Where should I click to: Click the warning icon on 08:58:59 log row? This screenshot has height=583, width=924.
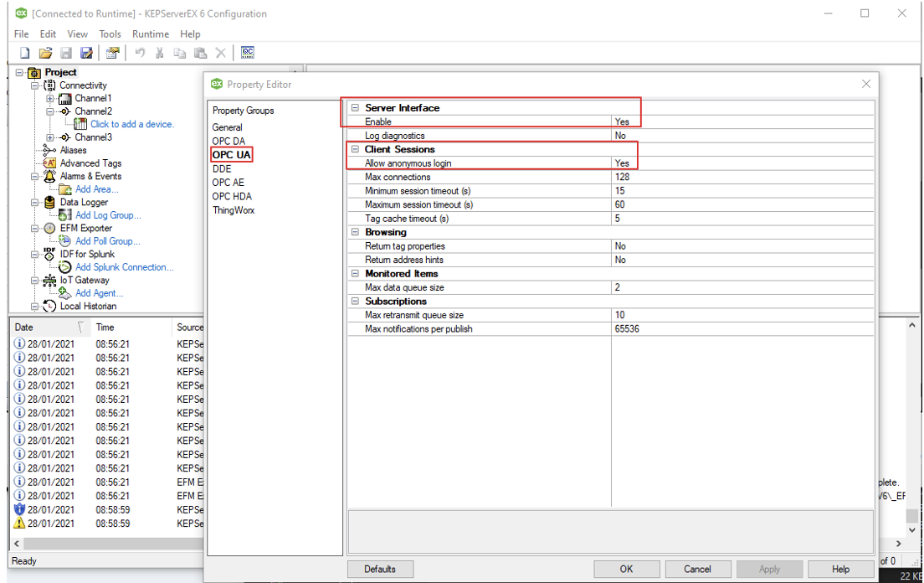click(19, 524)
